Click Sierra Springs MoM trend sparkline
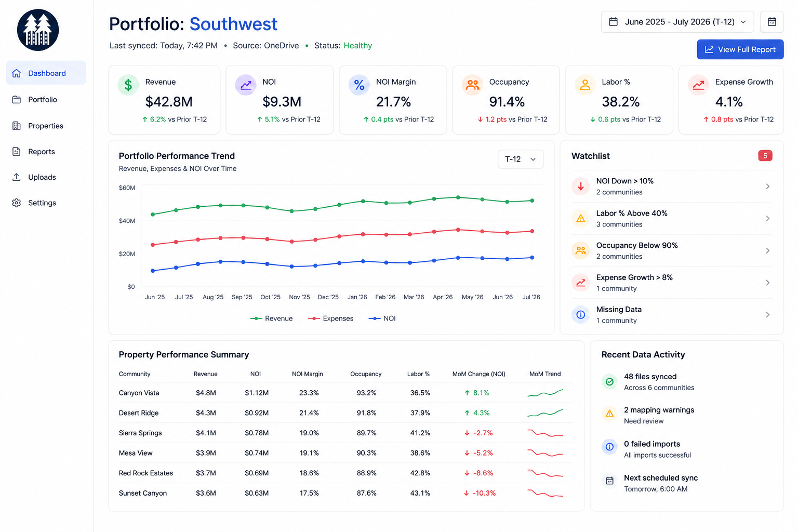Viewport: 798px width, 532px height. coord(545,433)
